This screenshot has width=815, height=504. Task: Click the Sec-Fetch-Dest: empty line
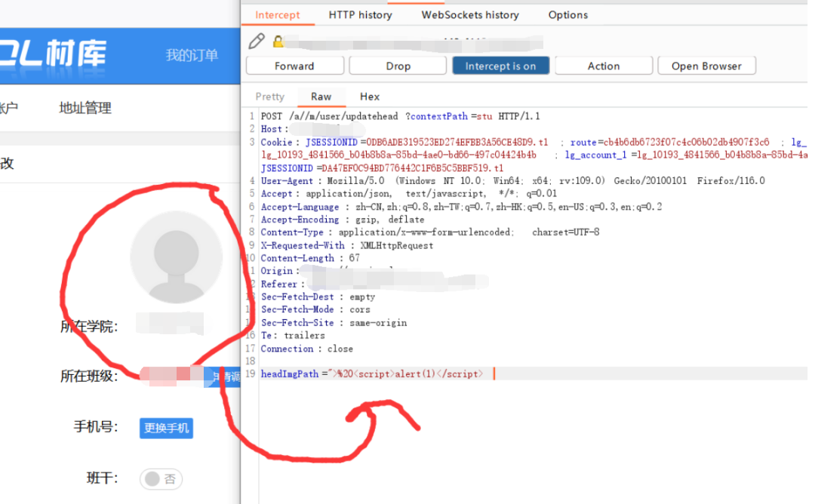point(318,297)
